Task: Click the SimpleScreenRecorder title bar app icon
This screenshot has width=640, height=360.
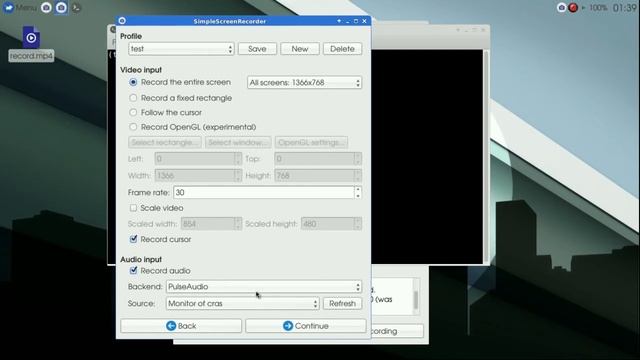Action: [x=122, y=21]
